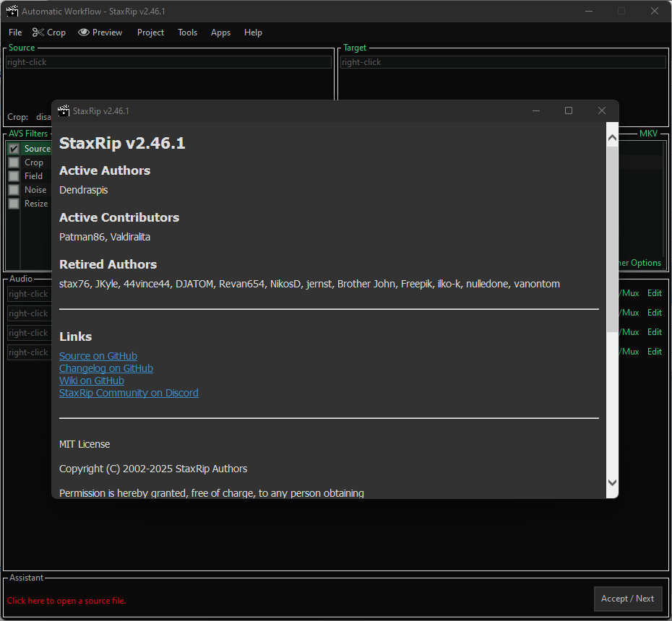Screen dimensions: 672x621
Task: Click the Copyright (C) 2002-2025 line
Action: pyautogui.click(x=153, y=469)
